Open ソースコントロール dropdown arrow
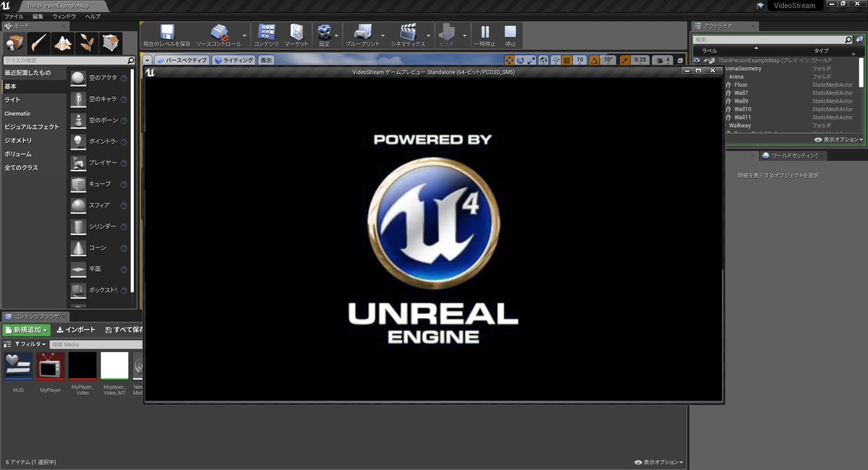This screenshot has height=470, width=868. click(244, 35)
